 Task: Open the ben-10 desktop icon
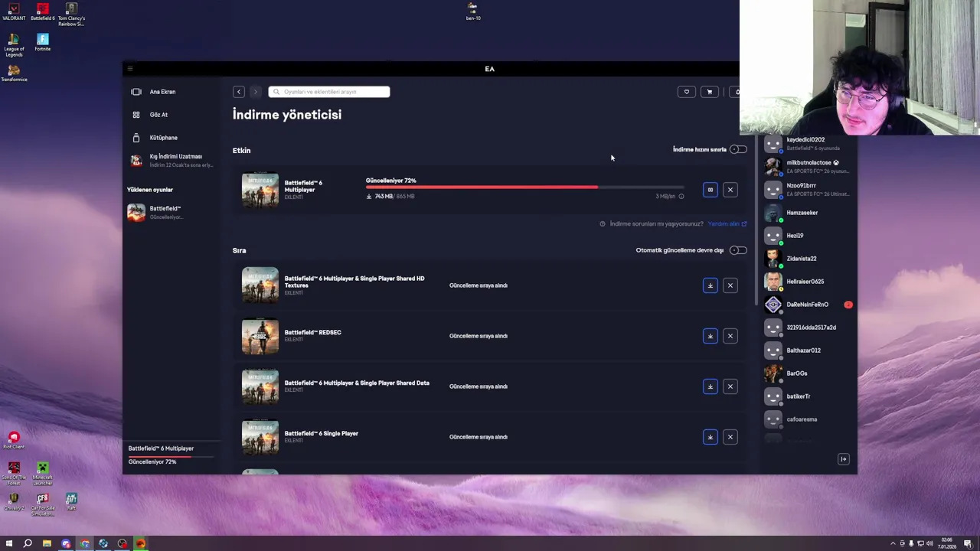[473, 11]
